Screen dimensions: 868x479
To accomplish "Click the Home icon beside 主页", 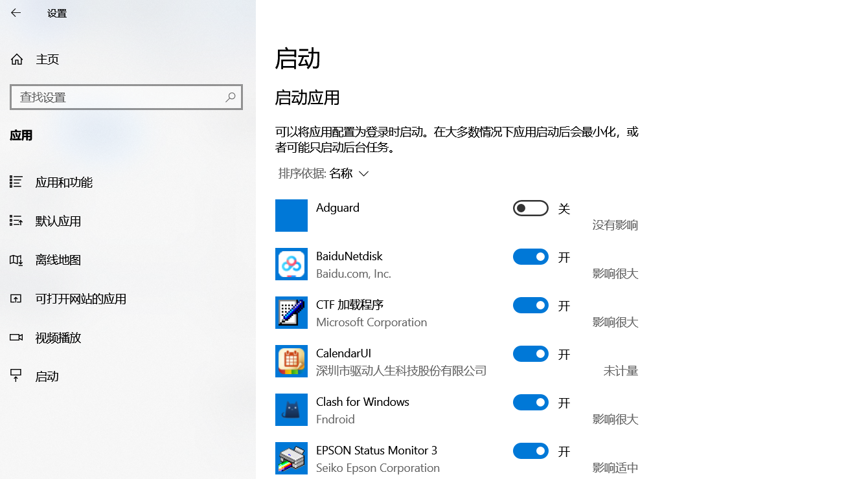I will [x=17, y=60].
